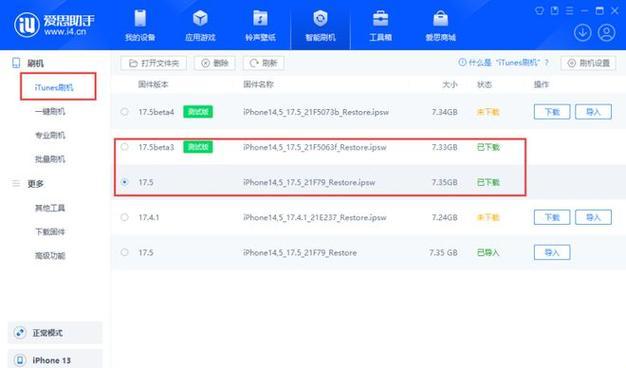The image size is (626, 368).
Task: Click the 固件版本 column header
Action: pos(153,85)
